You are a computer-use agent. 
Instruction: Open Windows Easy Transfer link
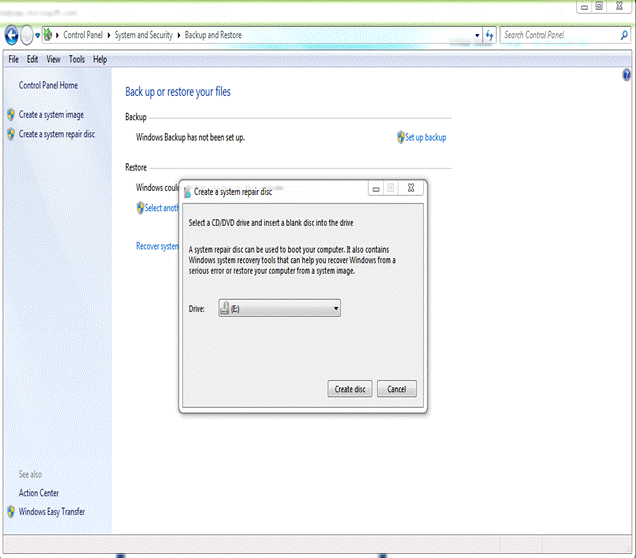click(x=52, y=512)
